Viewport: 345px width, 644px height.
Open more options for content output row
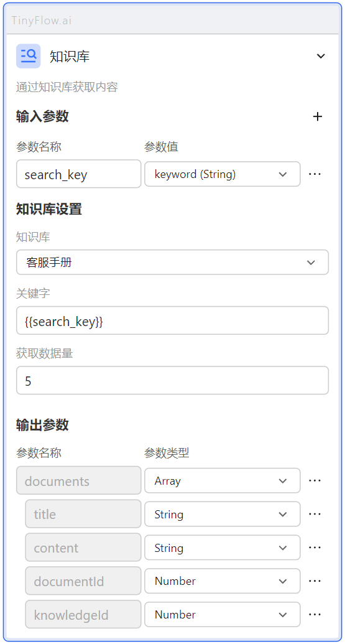(x=315, y=548)
